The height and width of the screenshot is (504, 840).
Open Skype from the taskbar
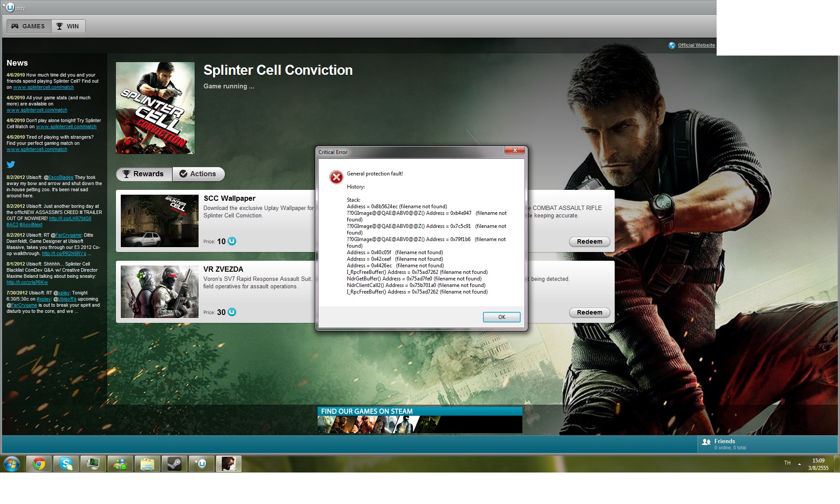pos(66,464)
